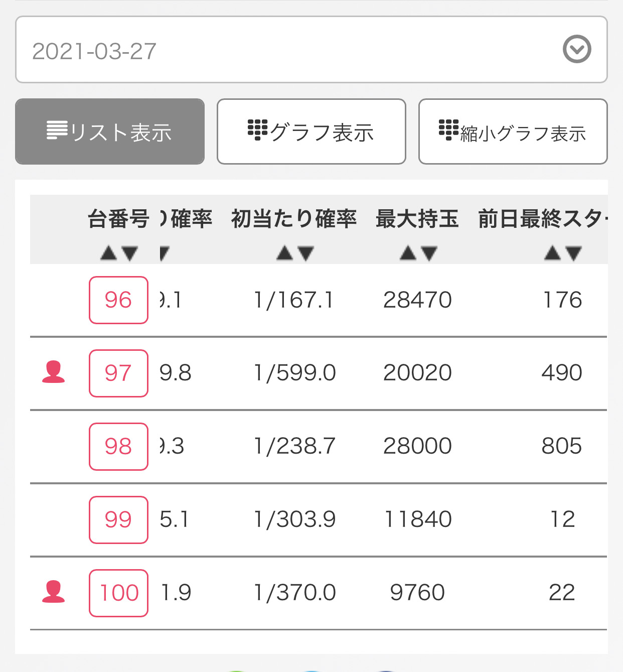
Task: Open machine number 99 details
Action: (x=118, y=520)
